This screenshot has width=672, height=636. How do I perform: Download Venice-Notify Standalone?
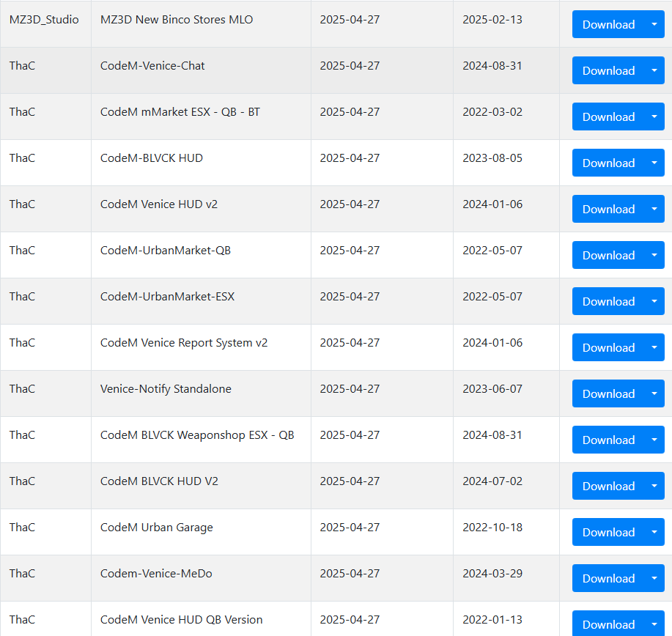pos(608,393)
